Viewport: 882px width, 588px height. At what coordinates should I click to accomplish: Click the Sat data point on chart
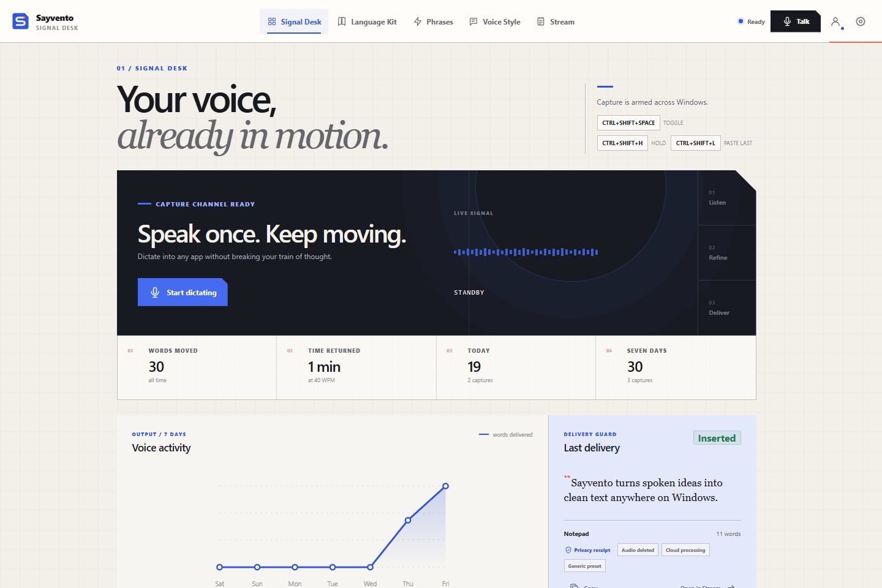coord(220,567)
